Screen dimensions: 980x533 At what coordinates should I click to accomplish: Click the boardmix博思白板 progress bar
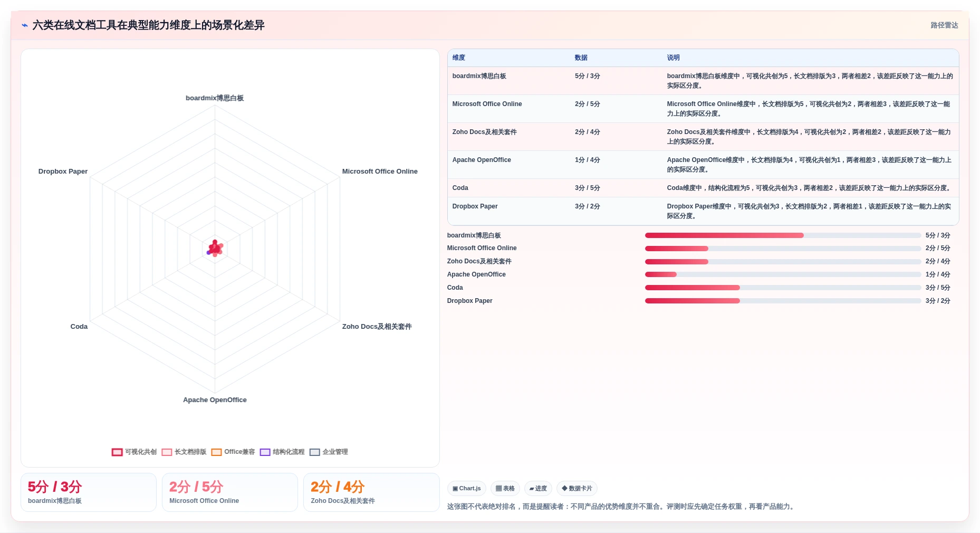point(783,235)
